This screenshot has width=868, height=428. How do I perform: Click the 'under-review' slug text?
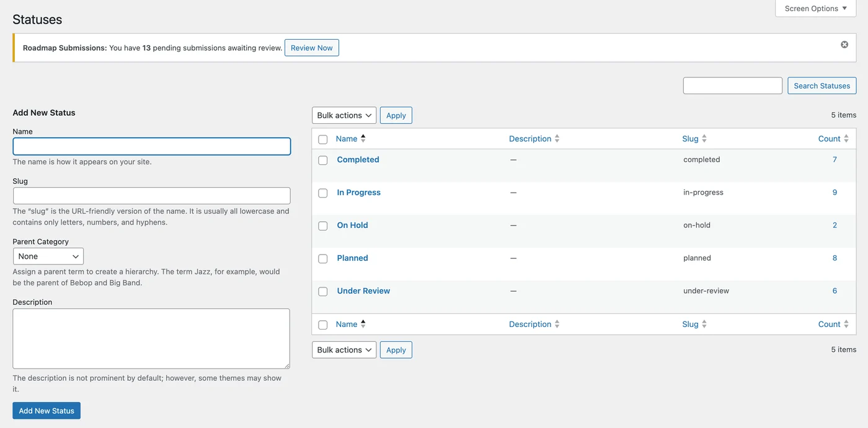[x=706, y=290]
